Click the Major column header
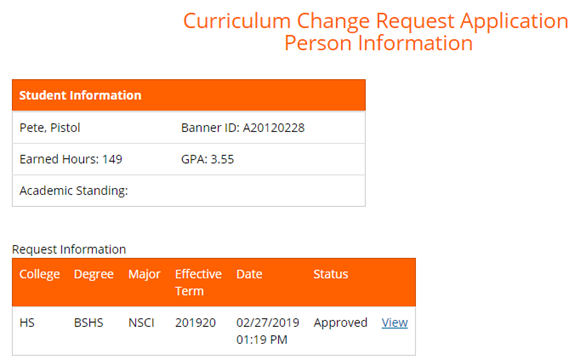The image size is (575, 360). (144, 274)
